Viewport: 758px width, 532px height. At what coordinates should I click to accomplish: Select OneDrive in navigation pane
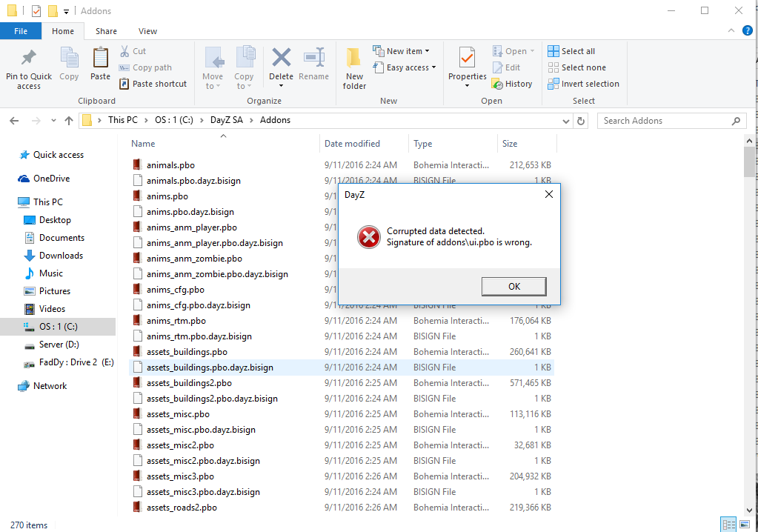click(x=44, y=179)
